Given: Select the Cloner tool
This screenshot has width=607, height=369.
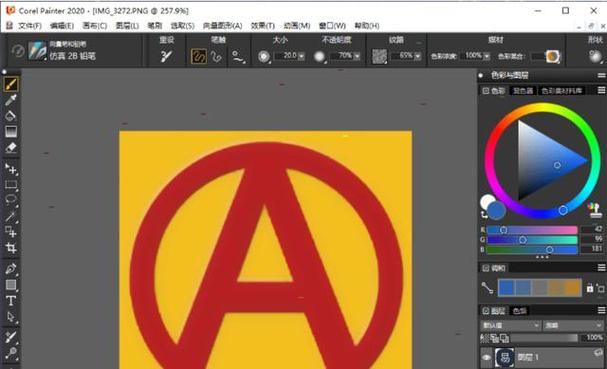Looking at the screenshot, I should point(11,337).
